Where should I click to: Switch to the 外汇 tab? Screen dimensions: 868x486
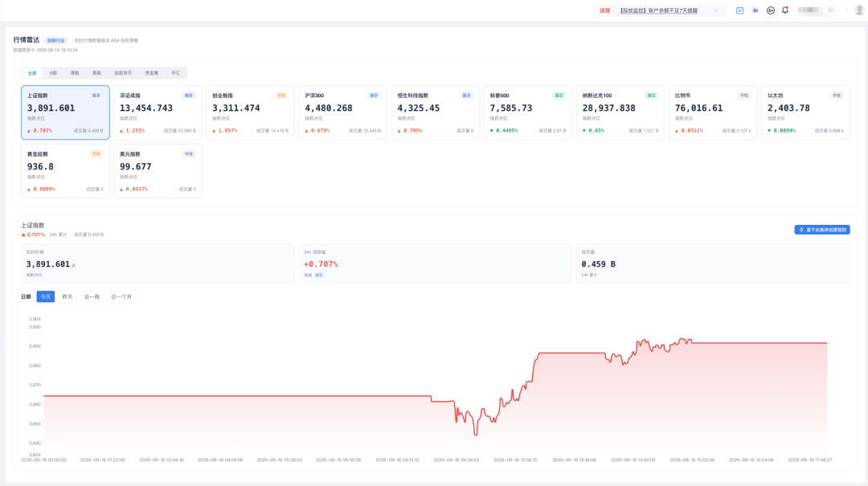pos(175,73)
